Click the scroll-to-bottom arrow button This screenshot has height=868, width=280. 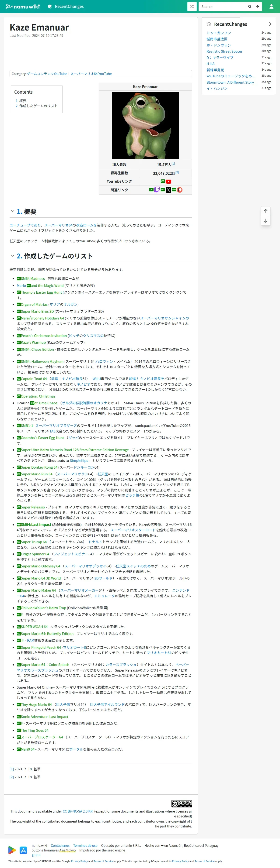(266, 221)
